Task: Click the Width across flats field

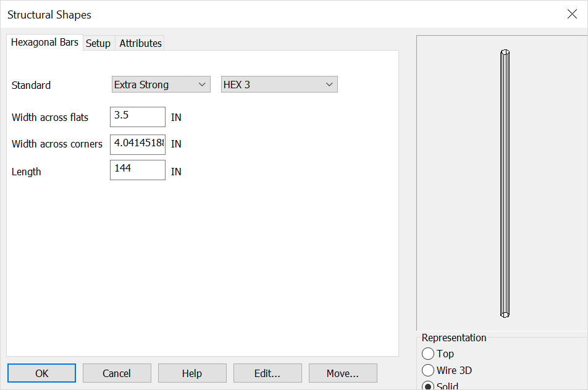Action: click(x=137, y=117)
